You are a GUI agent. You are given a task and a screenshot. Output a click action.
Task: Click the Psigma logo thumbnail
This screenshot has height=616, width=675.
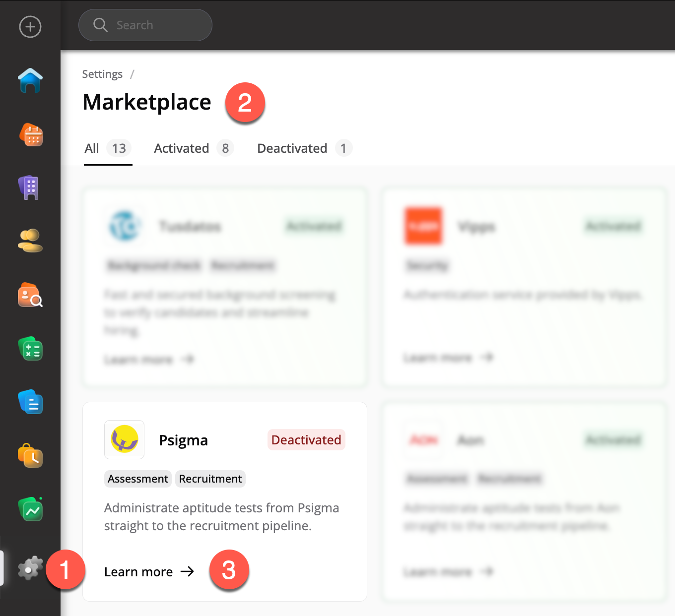click(124, 440)
